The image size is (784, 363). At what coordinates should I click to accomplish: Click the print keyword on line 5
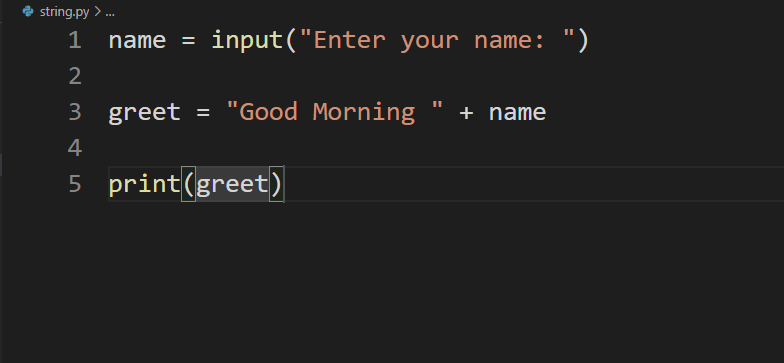pos(144,184)
